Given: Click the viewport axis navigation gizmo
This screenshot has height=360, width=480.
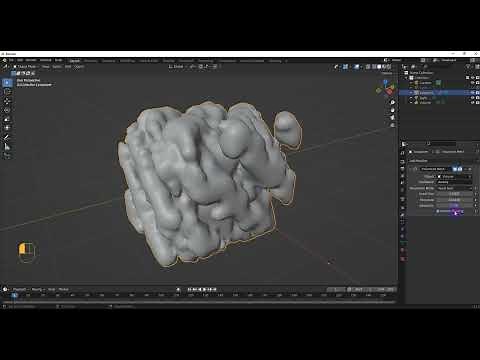Looking at the screenshot, I should (x=386, y=87).
